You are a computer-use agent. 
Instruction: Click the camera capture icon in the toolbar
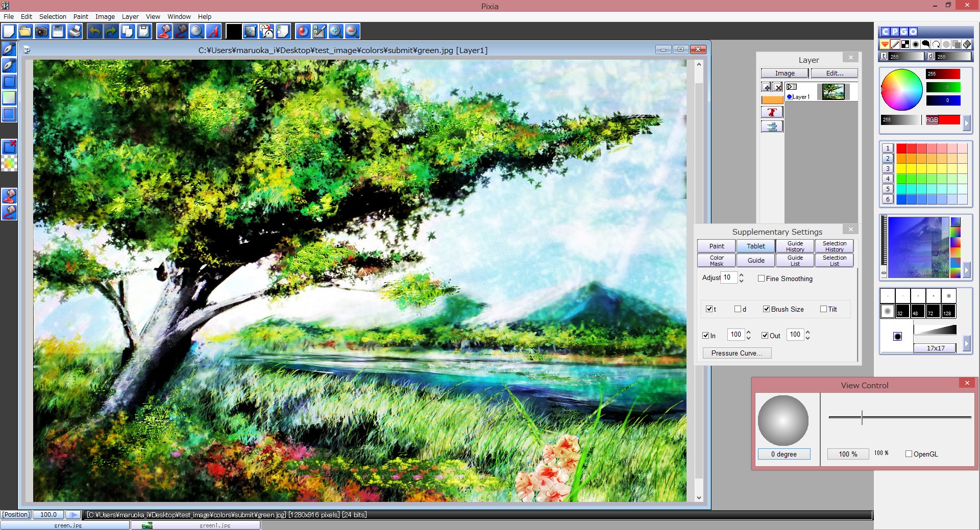point(42,31)
